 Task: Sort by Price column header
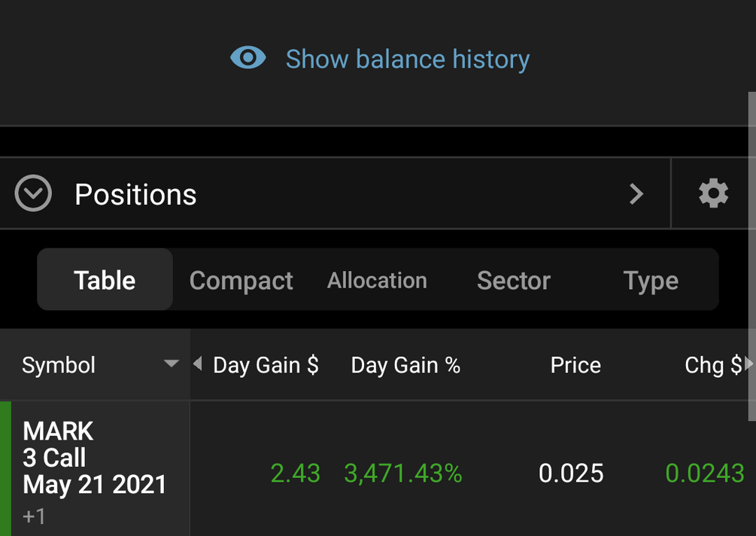coord(575,365)
